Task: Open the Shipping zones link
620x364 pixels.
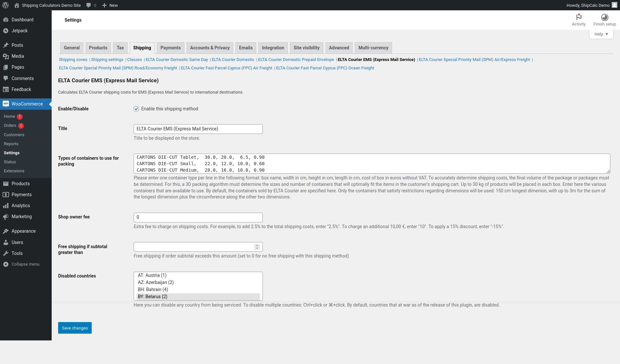Action: pyautogui.click(x=73, y=60)
